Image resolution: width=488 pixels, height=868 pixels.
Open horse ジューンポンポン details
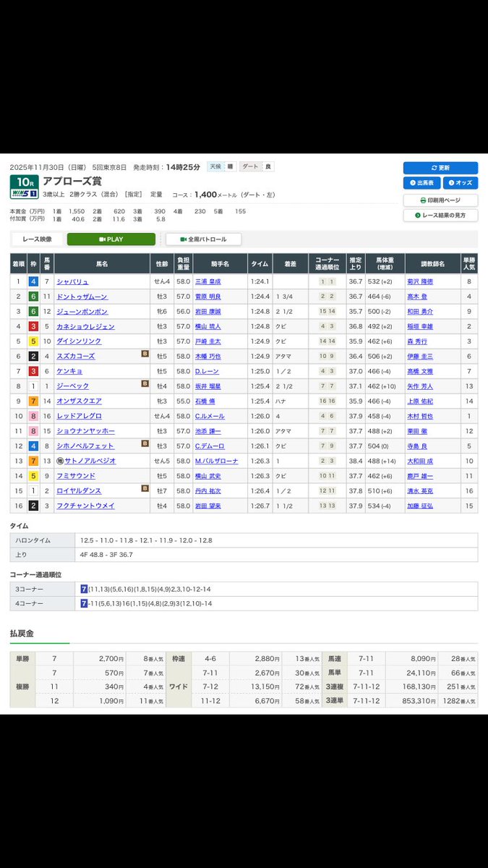[x=82, y=312]
